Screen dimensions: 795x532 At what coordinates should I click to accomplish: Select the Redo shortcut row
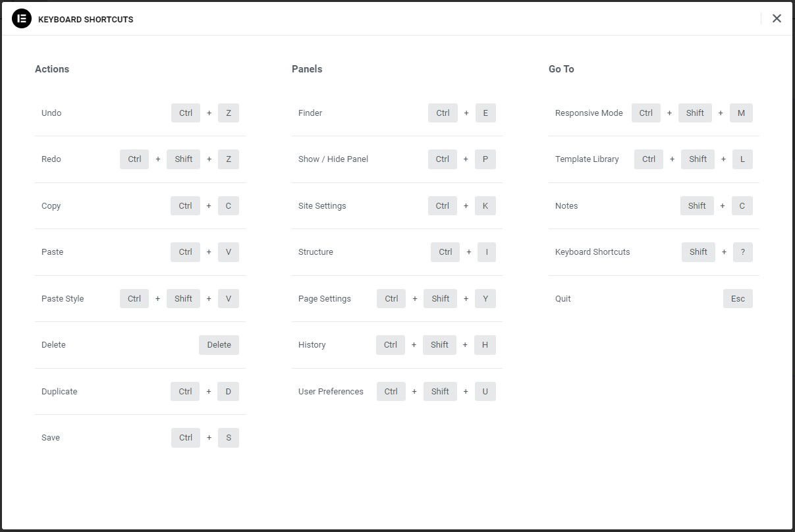pyautogui.click(x=51, y=159)
